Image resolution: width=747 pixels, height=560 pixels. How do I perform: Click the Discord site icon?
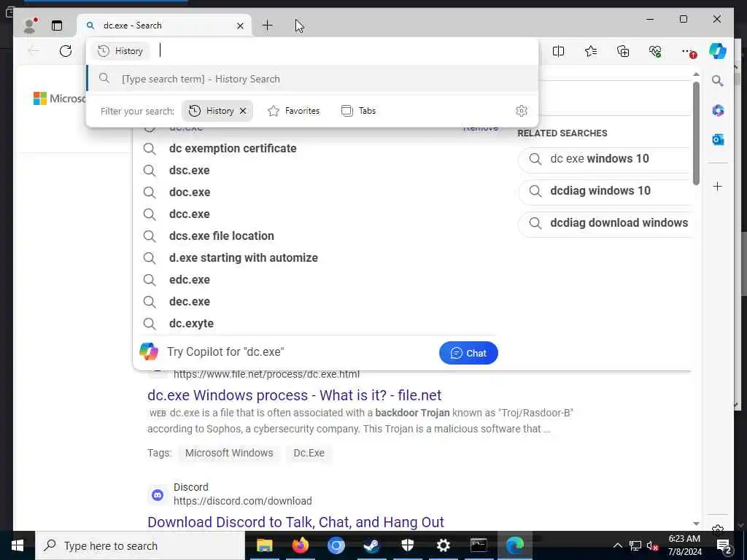158,495
